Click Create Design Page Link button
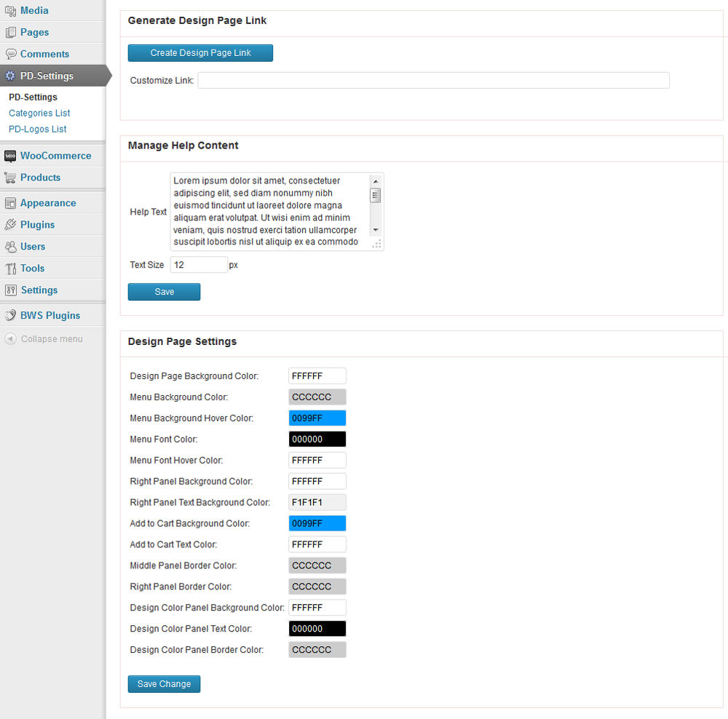This screenshot has height=719, width=728. coord(200,53)
